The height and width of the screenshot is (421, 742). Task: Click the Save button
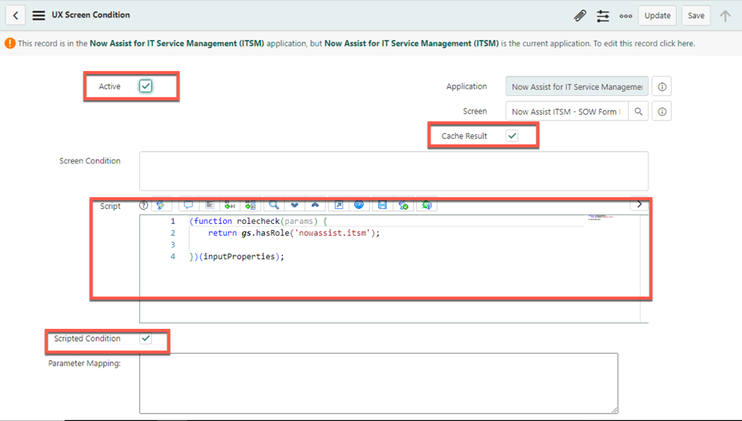point(696,16)
